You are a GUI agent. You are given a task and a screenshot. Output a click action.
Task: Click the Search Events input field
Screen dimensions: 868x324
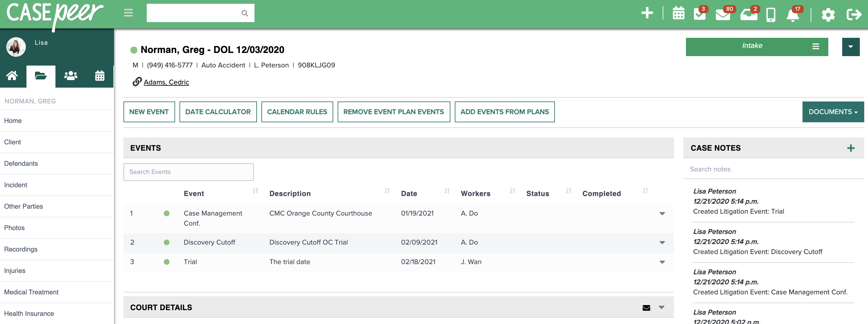(188, 172)
